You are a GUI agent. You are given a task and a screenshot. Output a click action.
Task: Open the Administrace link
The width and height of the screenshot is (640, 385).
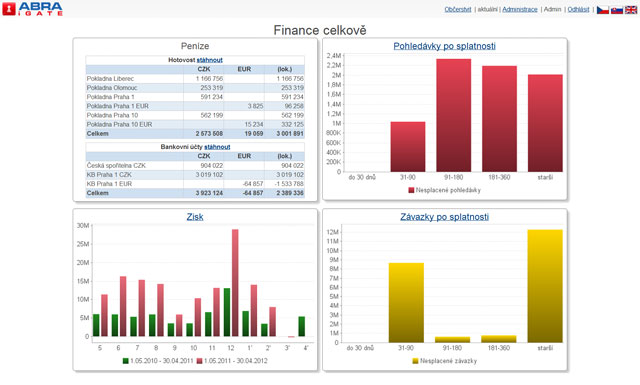520,9
